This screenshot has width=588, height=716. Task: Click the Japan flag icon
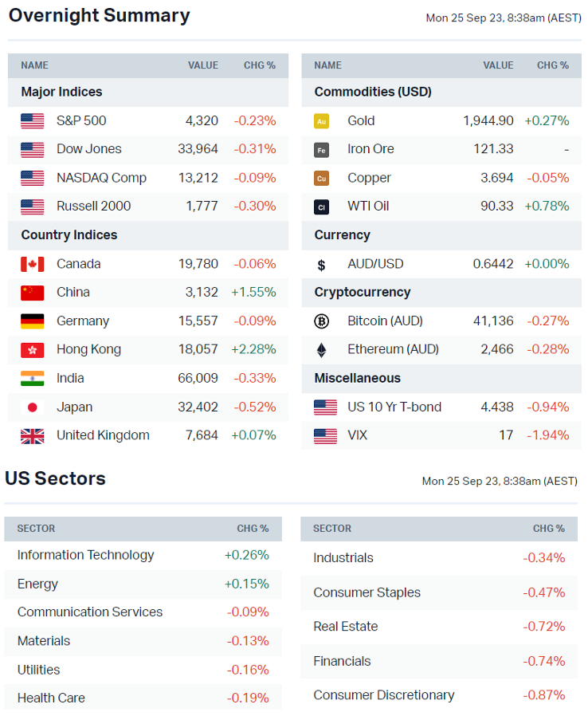tap(33, 407)
